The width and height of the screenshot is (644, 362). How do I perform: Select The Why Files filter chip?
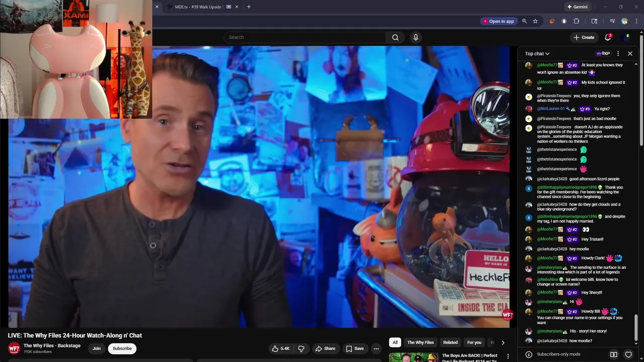click(420, 342)
